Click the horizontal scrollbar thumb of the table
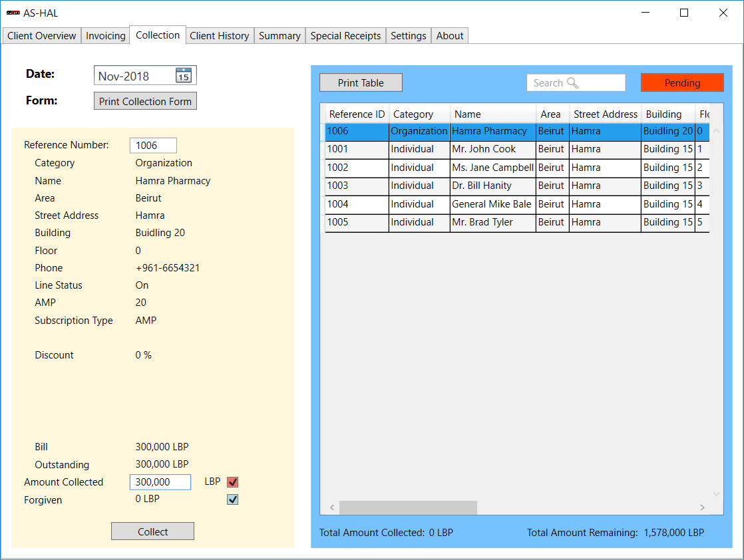 point(408,507)
